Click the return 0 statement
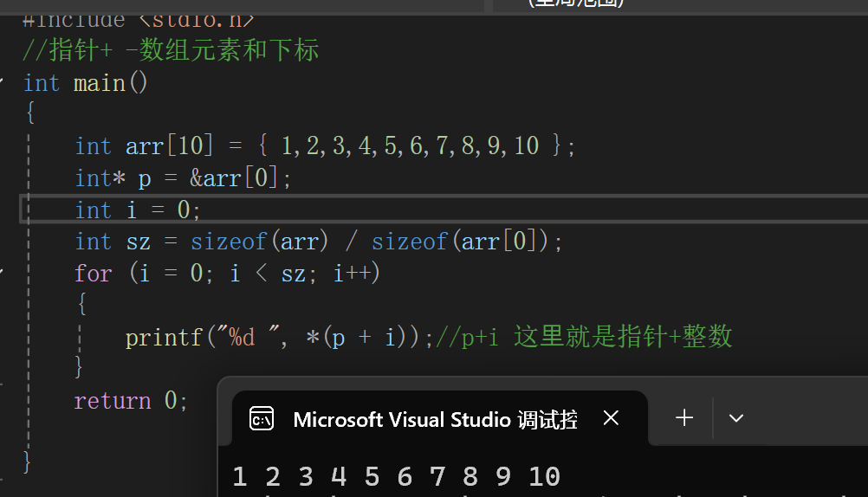 [x=131, y=401]
